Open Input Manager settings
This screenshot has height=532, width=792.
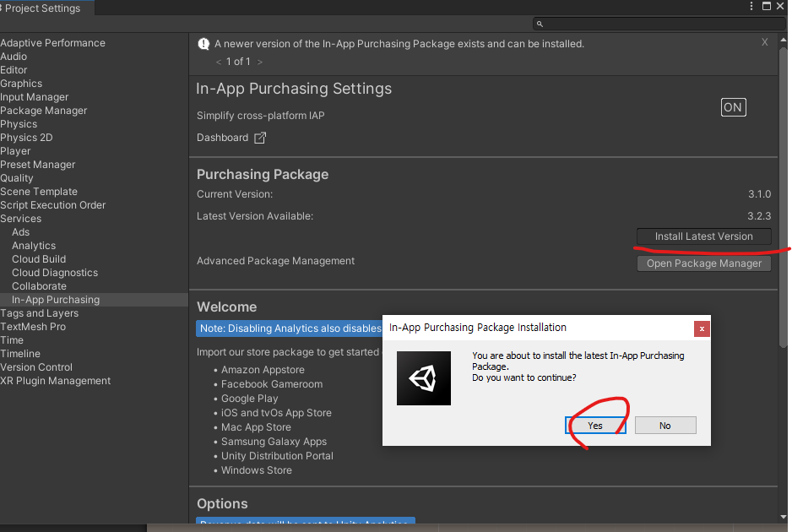35,97
